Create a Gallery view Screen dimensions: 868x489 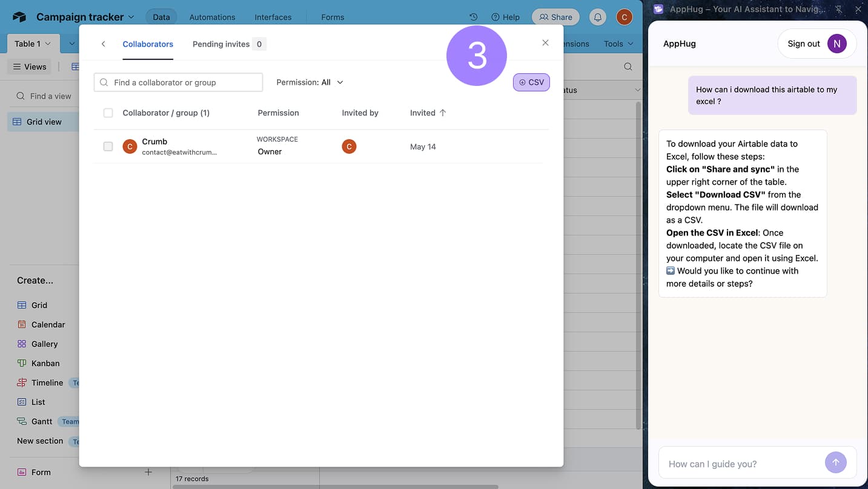tap(38, 344)
